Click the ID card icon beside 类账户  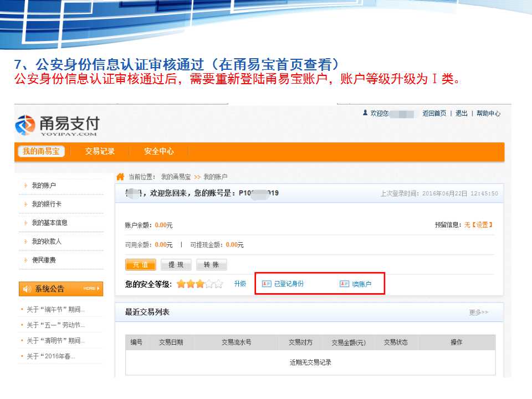click(344, 284)
